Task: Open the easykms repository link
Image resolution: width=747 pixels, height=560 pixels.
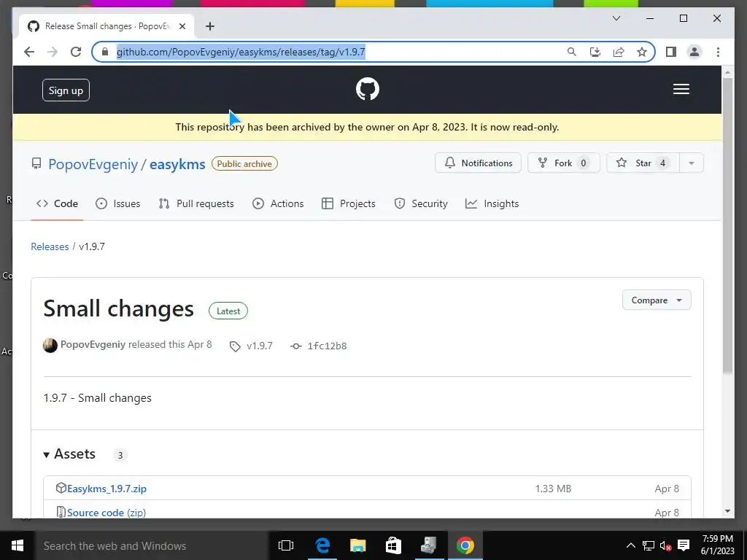Action: (x=177, y=164)
